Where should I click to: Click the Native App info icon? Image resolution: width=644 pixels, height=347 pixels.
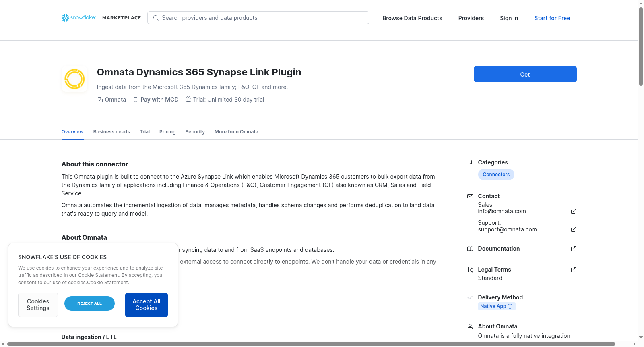pyautogui.click(x=510, y=306)
